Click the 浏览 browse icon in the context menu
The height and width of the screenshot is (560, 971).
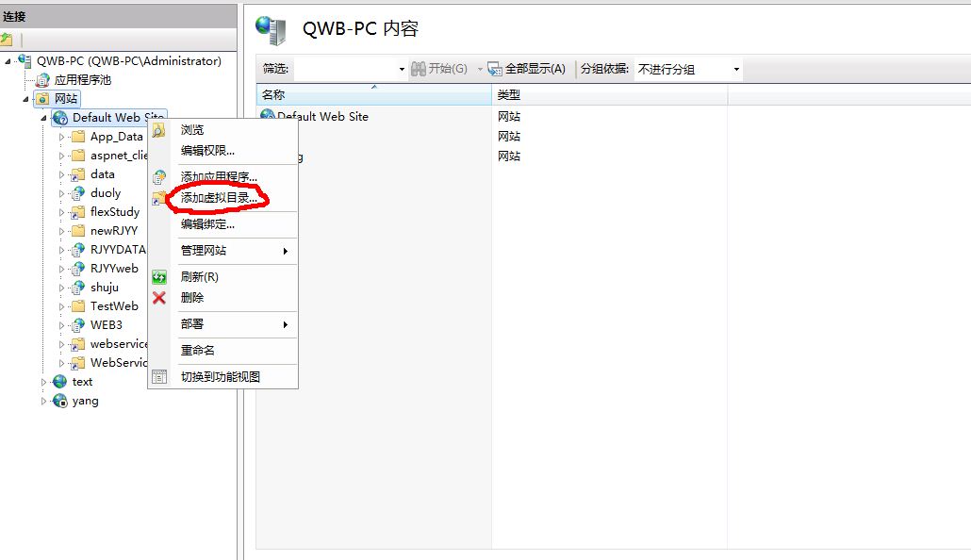pyautogui.click(x=159, y=130)
